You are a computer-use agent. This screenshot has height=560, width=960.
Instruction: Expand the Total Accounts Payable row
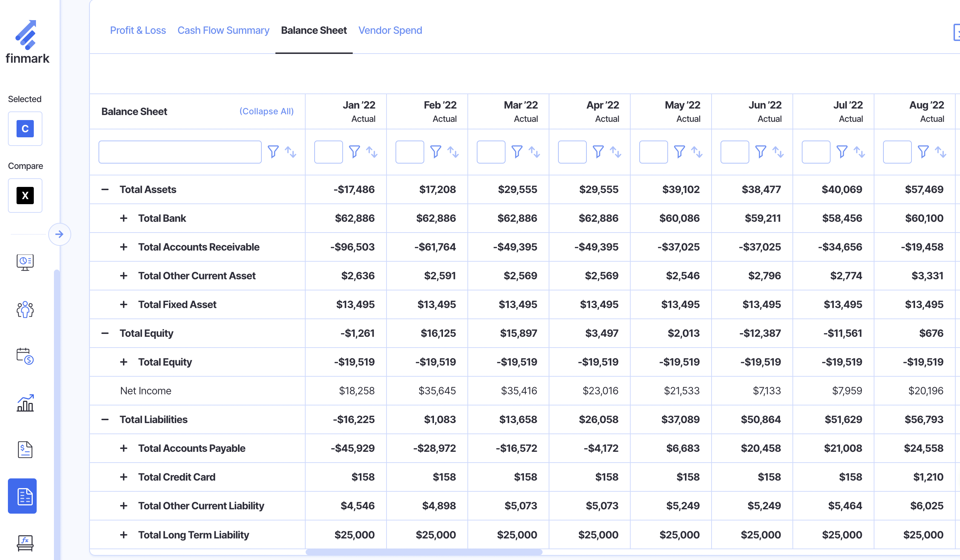pos(124,448)
